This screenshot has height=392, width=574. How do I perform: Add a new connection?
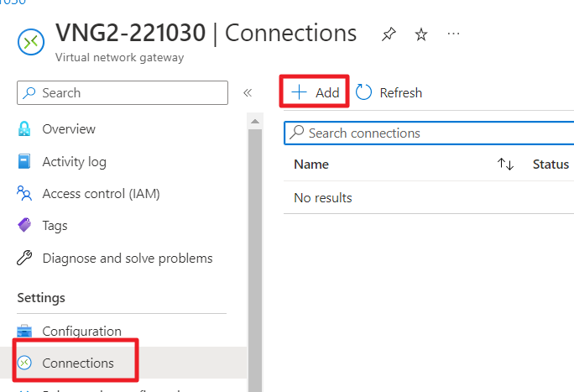tap(315, 92)
